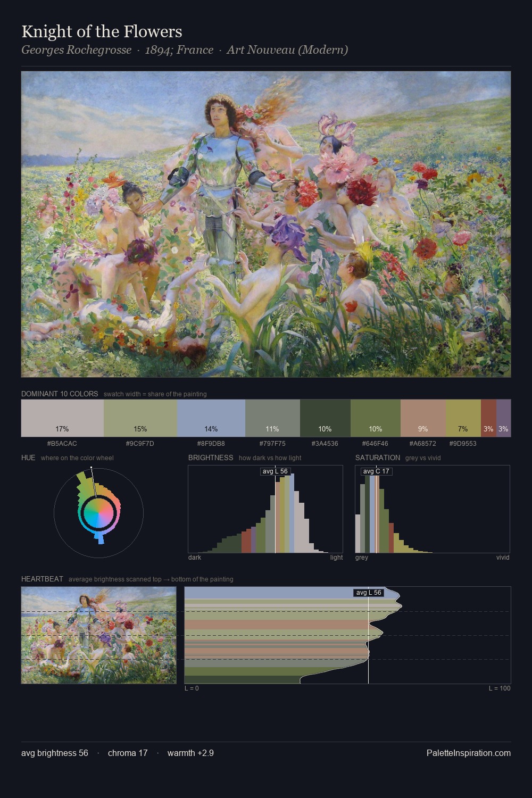Click the hex code #797F75 label
532x798 pixels.
[x=272, y=443]
